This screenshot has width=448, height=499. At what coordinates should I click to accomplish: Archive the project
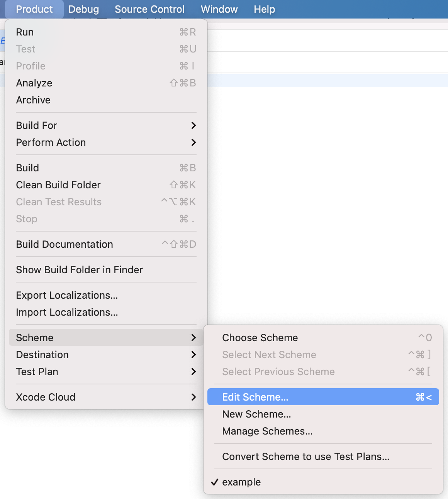[33, 100]
